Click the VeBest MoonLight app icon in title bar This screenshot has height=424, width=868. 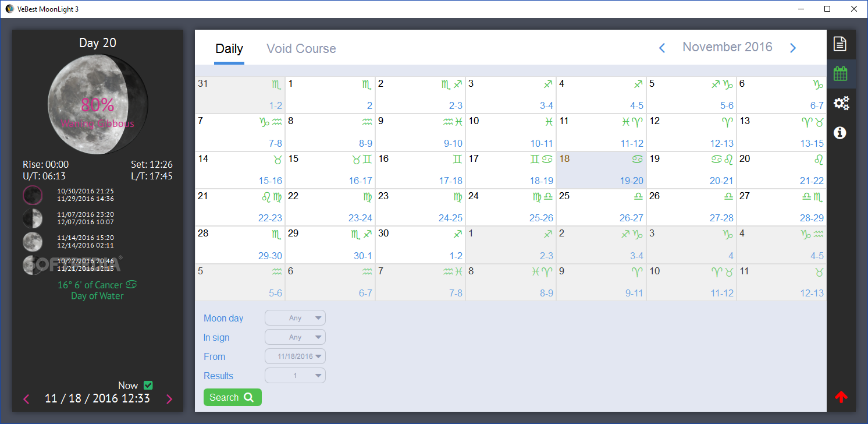coord(9,9)
